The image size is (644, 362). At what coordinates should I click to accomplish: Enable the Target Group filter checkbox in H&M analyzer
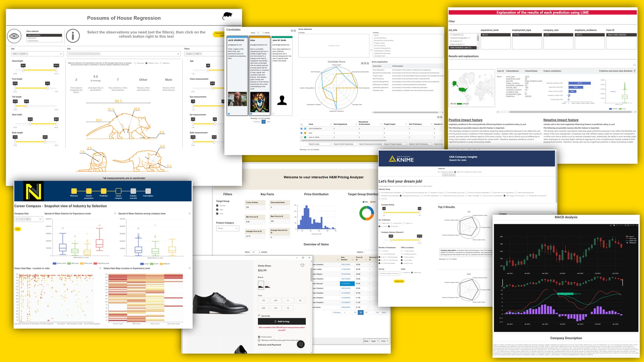click(x=217, y=206)
